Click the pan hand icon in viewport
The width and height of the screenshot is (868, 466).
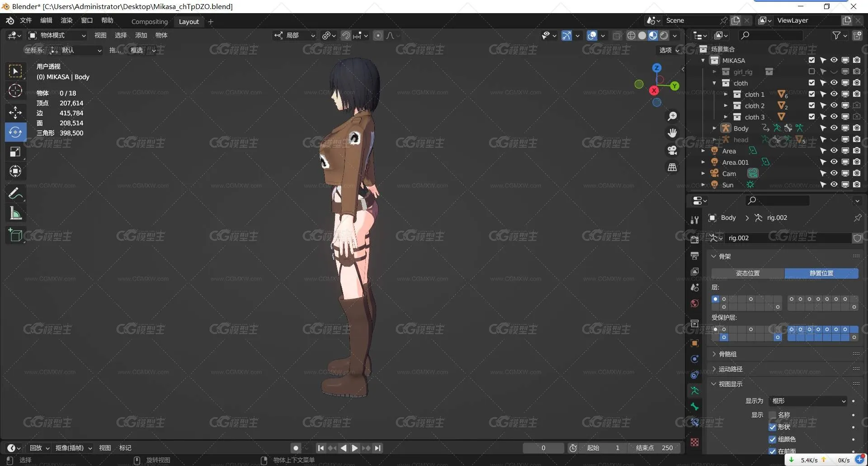point(672,133)
